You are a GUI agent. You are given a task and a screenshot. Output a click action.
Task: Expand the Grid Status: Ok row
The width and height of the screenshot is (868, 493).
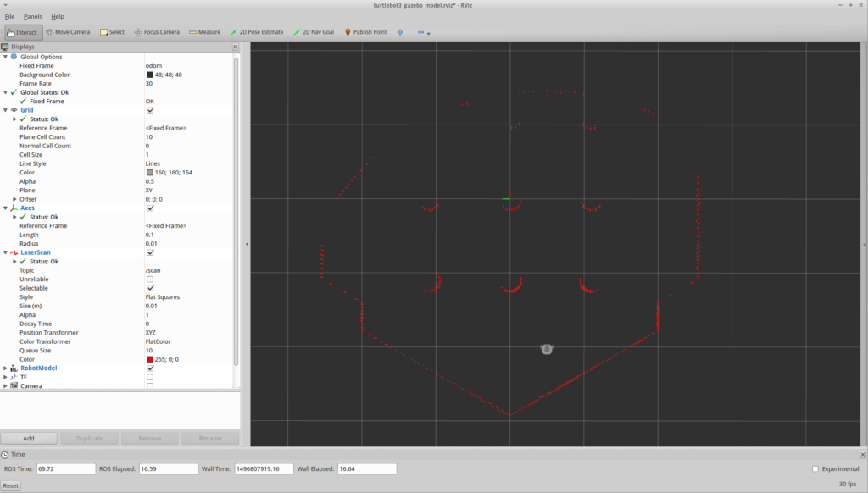(14, 119)
